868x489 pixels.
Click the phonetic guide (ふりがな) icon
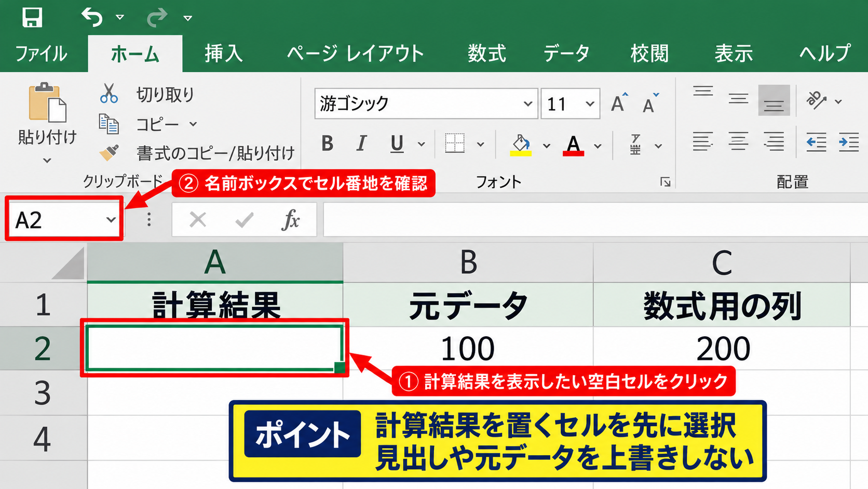(635, 144)
